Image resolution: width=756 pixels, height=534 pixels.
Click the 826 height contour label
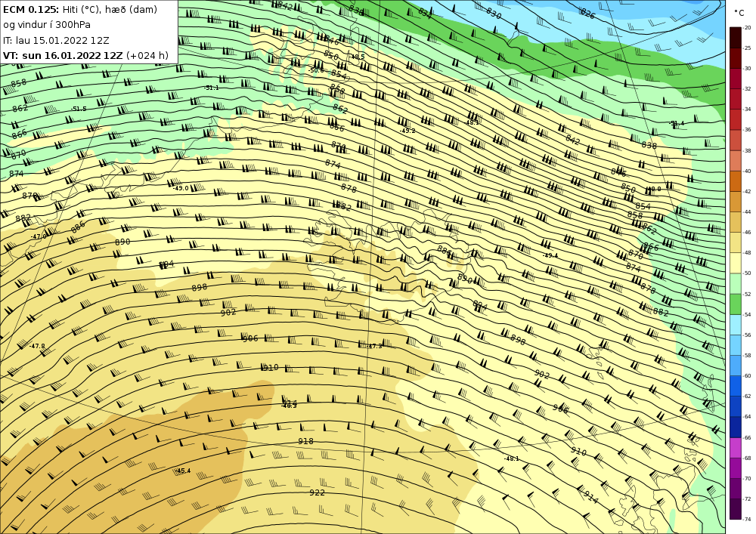(587, 14)
